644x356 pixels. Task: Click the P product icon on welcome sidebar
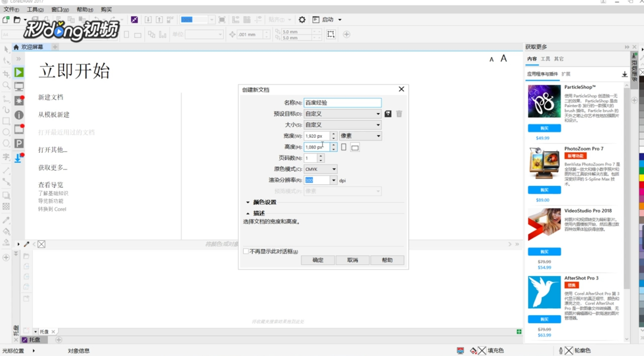[x=19, y=144]
